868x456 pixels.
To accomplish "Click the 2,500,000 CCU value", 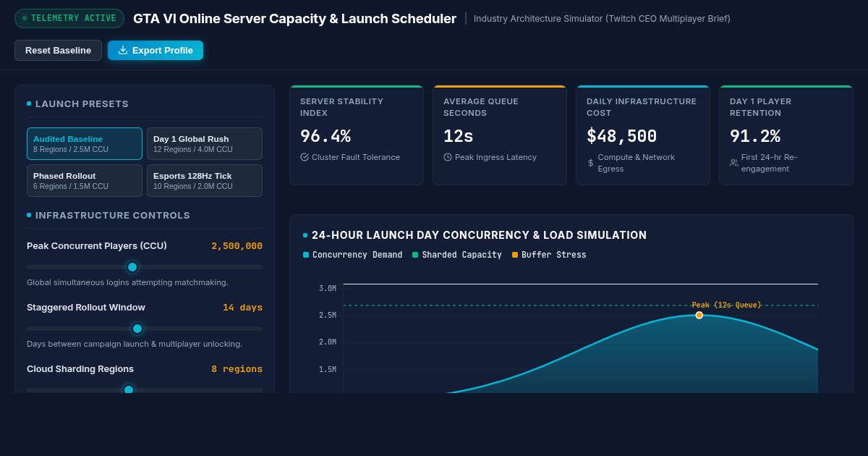I will point(237,246).
